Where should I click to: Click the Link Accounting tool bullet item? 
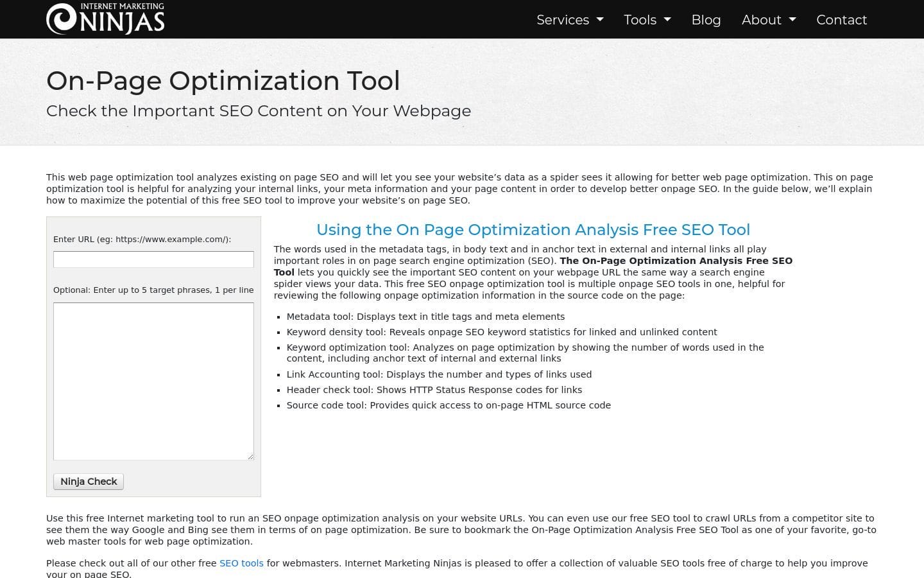(x=439, y=374)
